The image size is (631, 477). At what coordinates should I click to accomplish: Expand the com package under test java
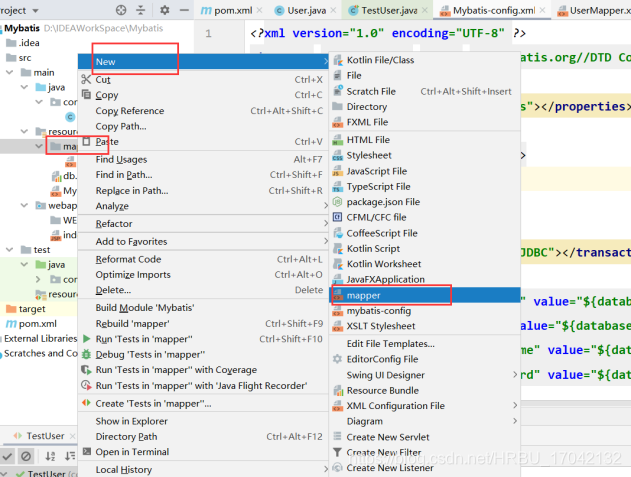click(x=38, y=279)
